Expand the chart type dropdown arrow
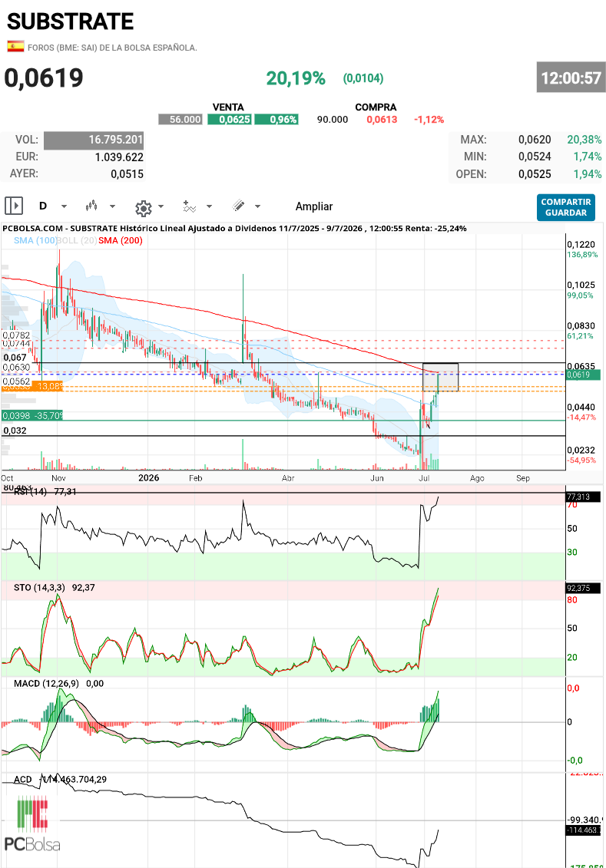 click(112, 206)
